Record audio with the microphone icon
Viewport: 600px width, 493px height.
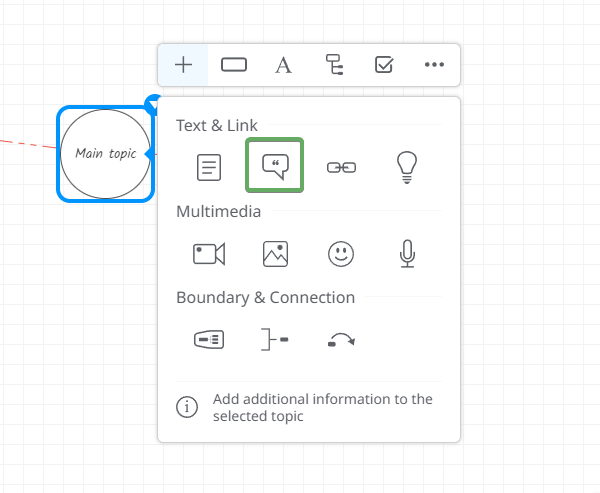click(x=407, y=253)
